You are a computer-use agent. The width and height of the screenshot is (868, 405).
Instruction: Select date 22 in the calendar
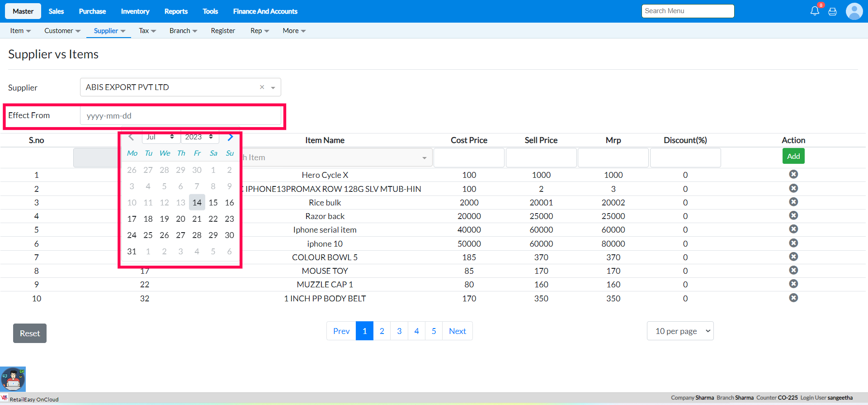(x=213, y=219)
